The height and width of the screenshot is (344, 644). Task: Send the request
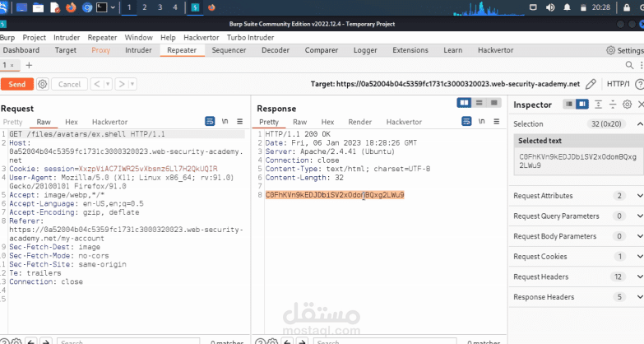coord(16,84)
